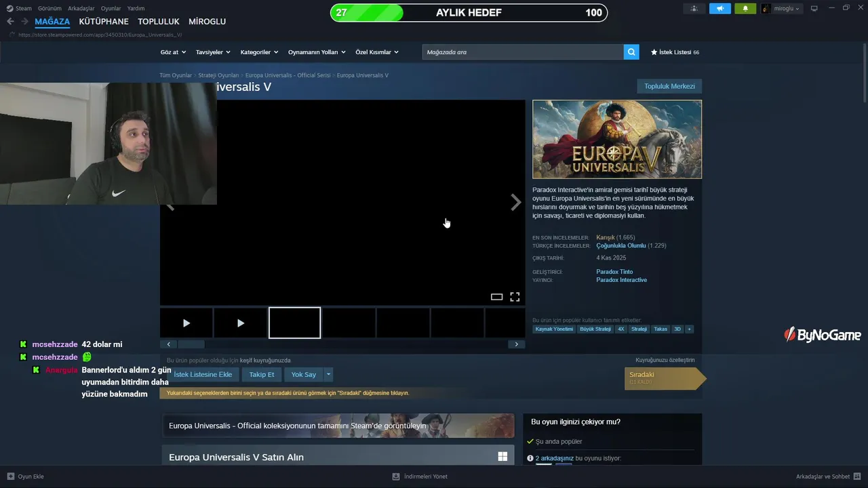
Task: Open Kuyruğunuzu özelleştirin link
Action: click(665, 360)
